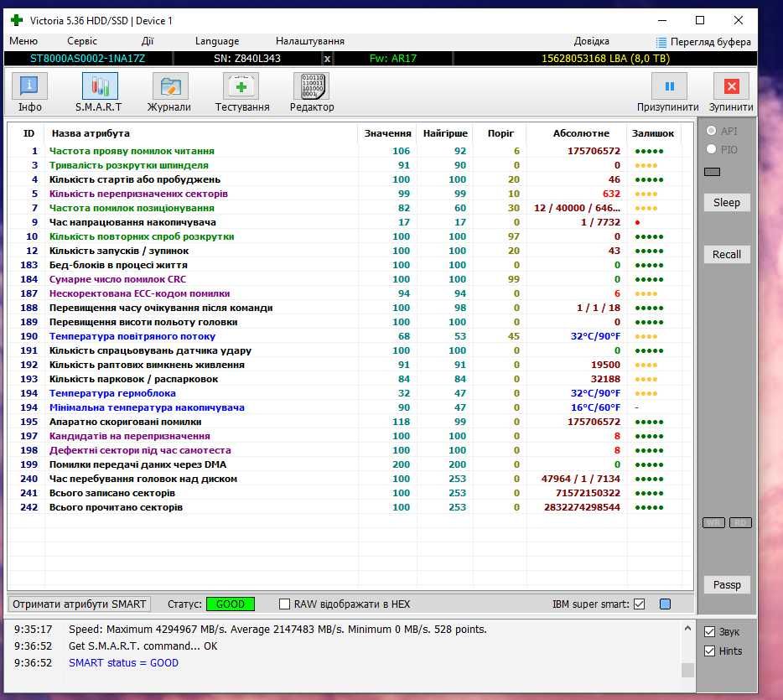Click the firmware label Fw: AR17

393,59
